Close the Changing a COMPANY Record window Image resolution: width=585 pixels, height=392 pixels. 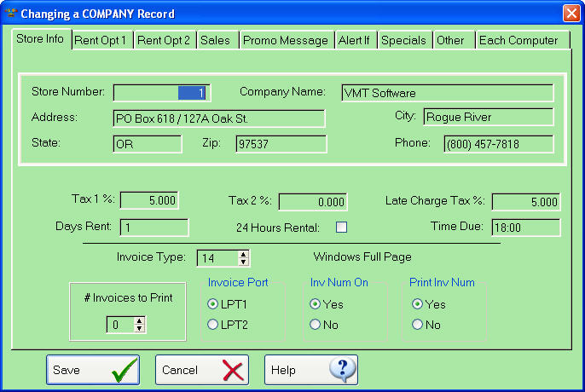tap(571, 14)
